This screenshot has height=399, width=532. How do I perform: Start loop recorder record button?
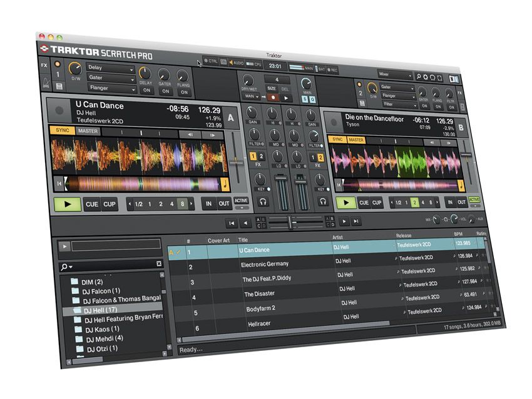pos(273,98)
